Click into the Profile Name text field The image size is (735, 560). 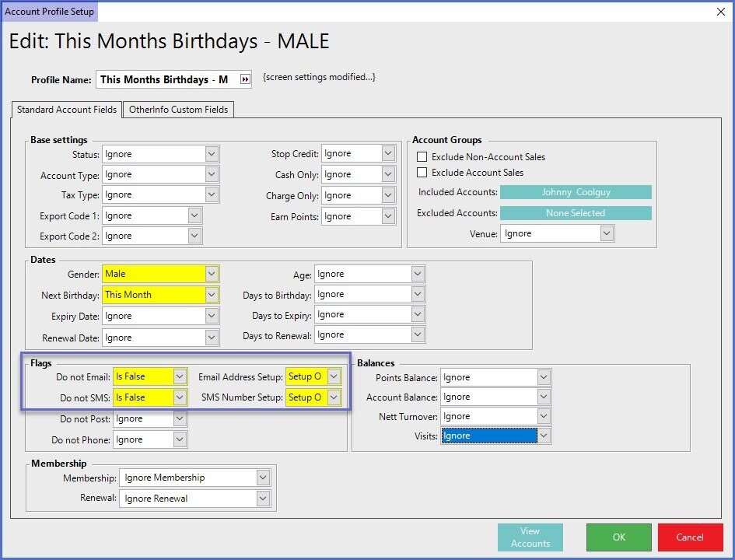click(x=165, y=79)
